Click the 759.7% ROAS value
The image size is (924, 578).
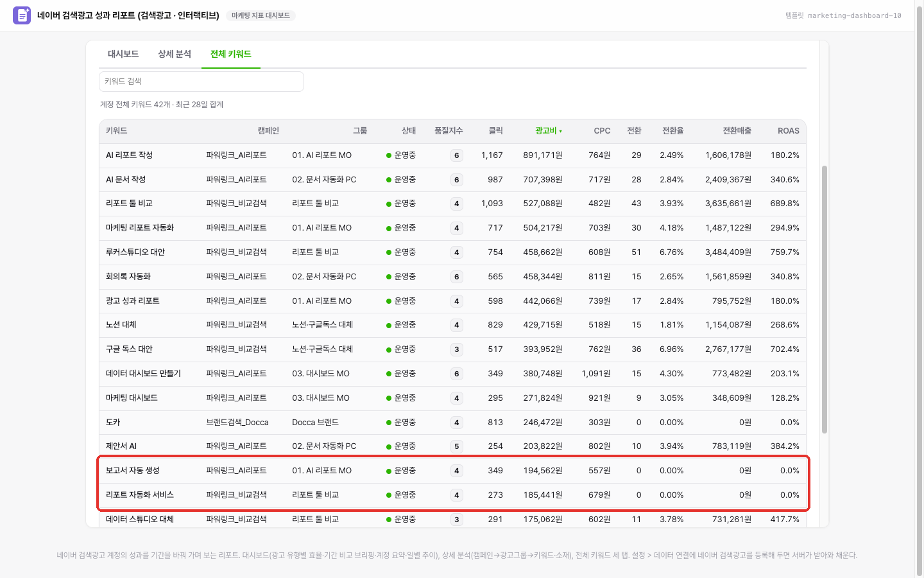pyautogui.click(x=785, y=252)
